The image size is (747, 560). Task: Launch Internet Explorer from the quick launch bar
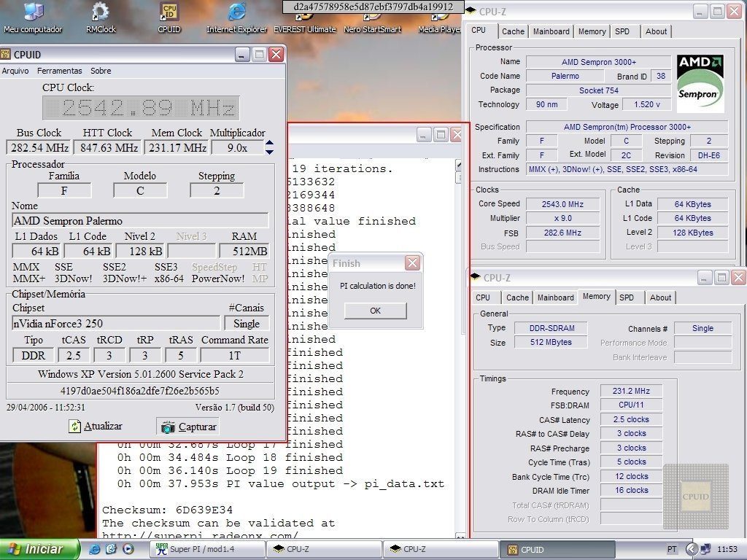point(94,549)
